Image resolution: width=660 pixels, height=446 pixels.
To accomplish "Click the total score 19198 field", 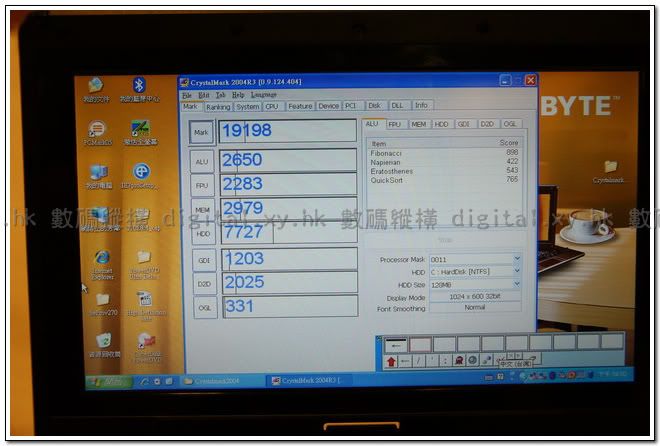I will [287, 131].
